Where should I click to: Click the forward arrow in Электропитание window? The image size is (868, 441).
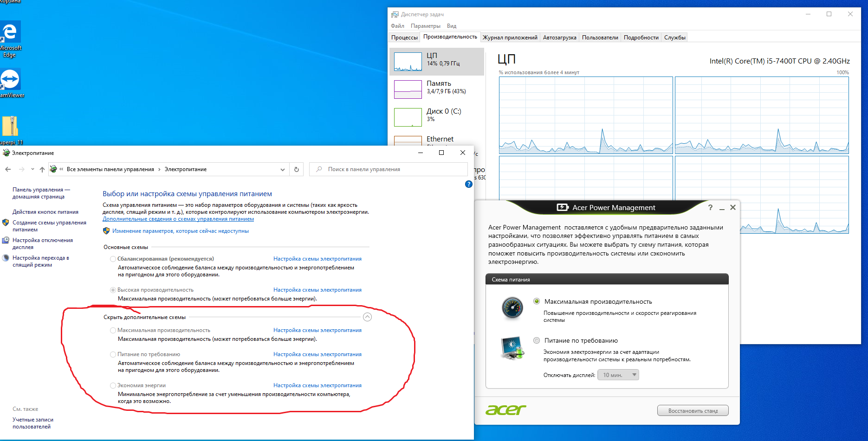21,169
